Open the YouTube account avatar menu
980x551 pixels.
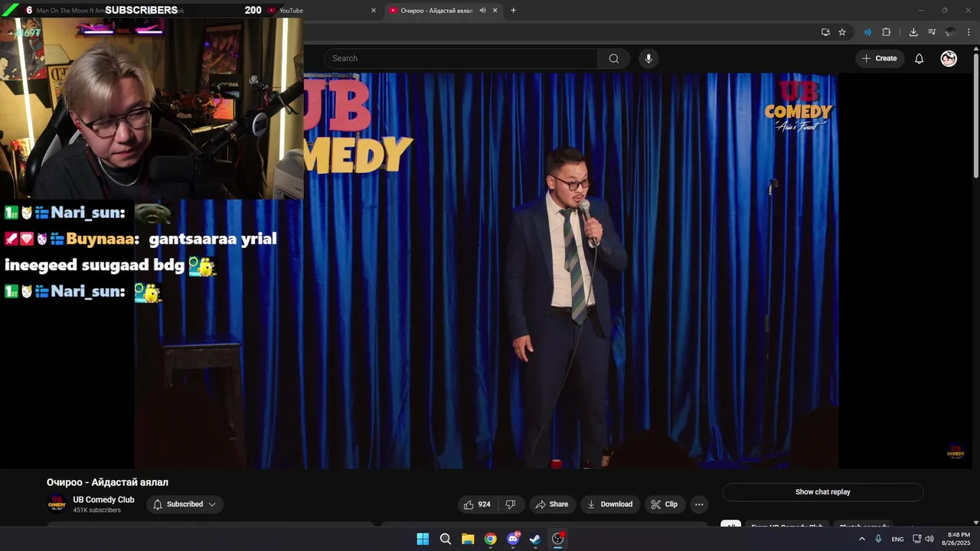click(949, 58)
